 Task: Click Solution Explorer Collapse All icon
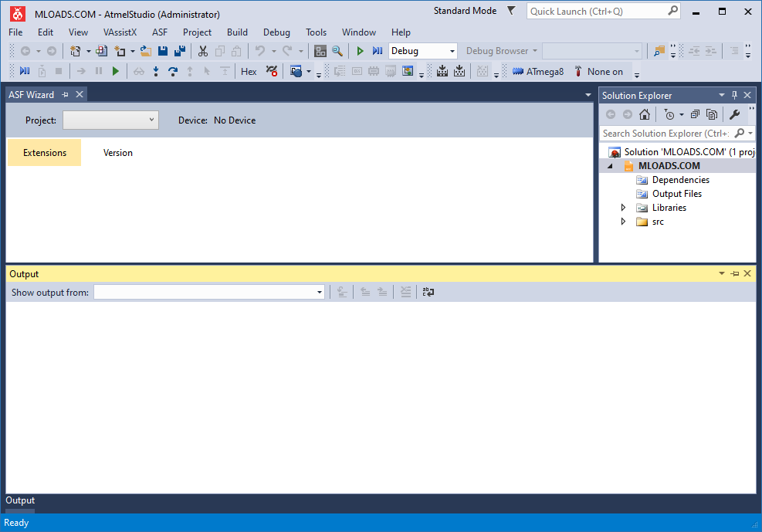tap(695, 114)
